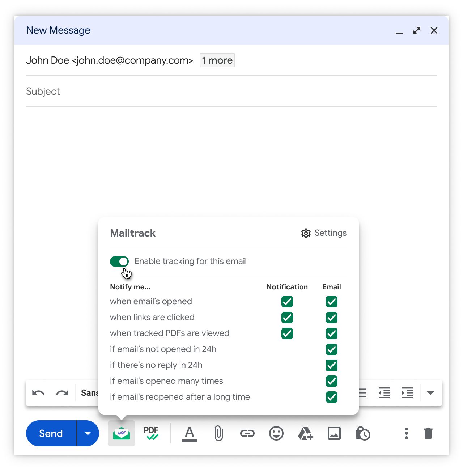Open the PDF tracking tool
Image resolution: width=463 pixels, height=476 pixels.
[x=151, y=433]
